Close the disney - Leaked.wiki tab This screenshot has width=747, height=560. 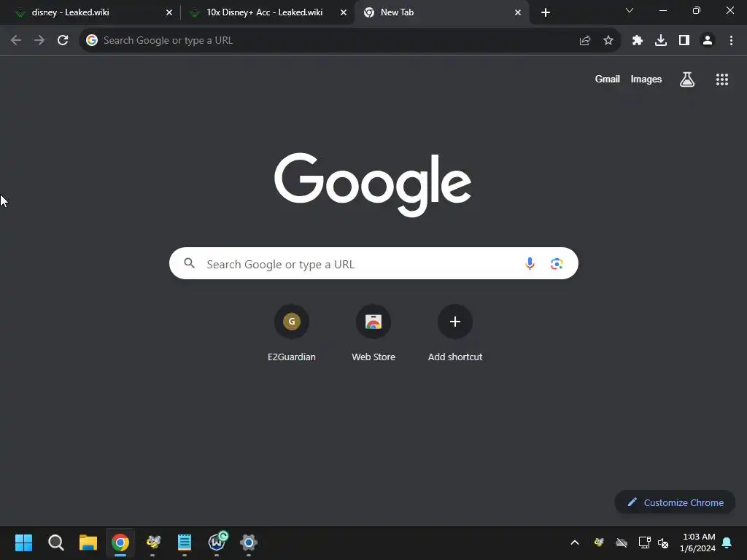169,12
